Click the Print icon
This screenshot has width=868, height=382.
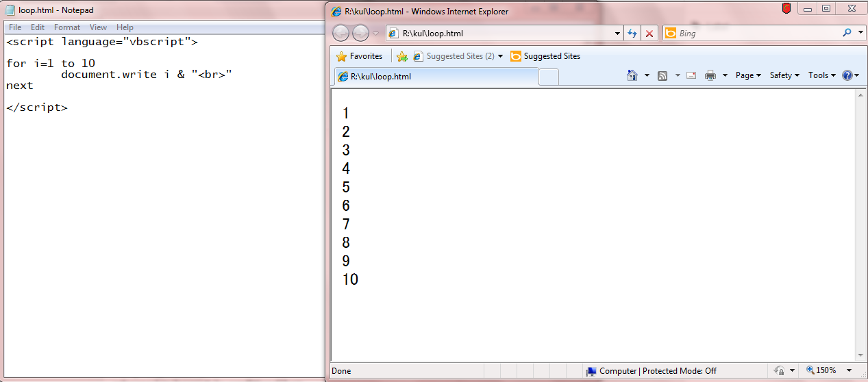(710, 75)
